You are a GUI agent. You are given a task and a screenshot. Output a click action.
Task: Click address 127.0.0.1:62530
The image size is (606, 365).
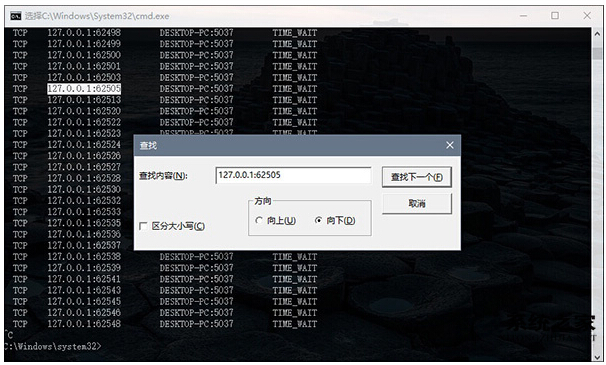point(84,189)
